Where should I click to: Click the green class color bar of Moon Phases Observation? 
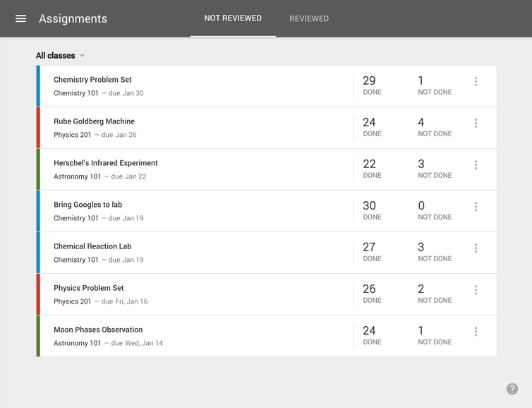point(38,336)
